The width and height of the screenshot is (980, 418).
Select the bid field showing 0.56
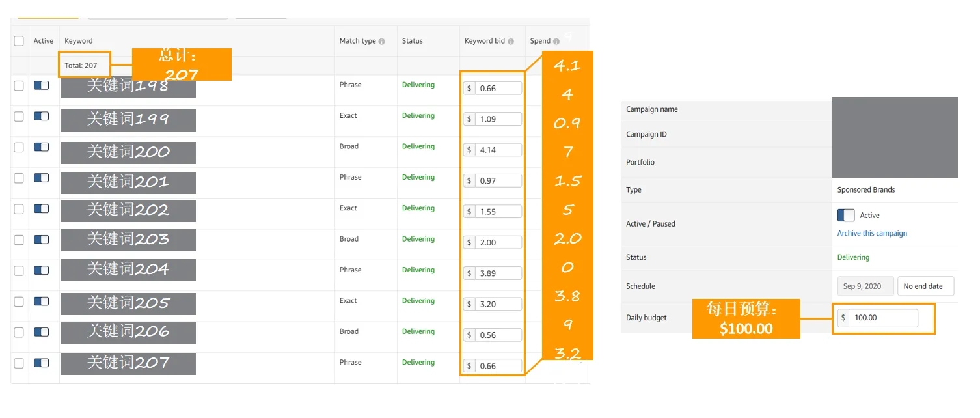click(x=498, y=335)
